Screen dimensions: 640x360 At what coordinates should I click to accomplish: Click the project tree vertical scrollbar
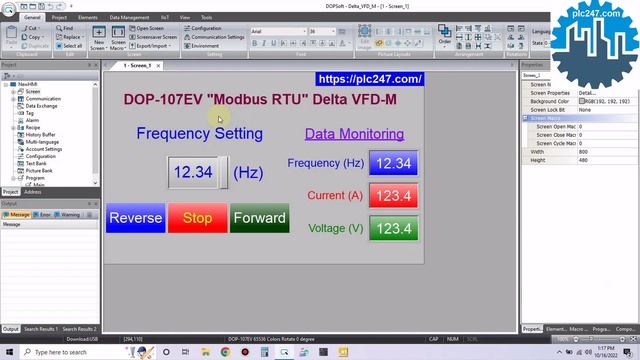[x=95, y=133]
